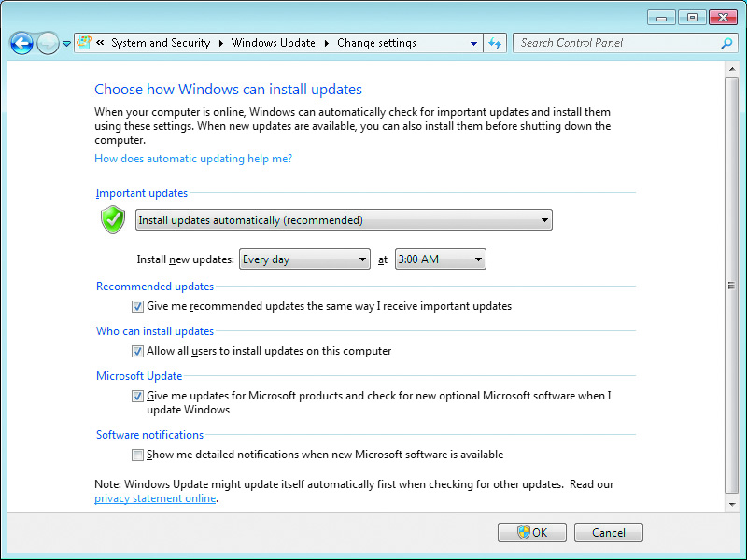Screen dimensions: 747x560
Task: Click the Recommended updates heading
Action: point(155,287)
